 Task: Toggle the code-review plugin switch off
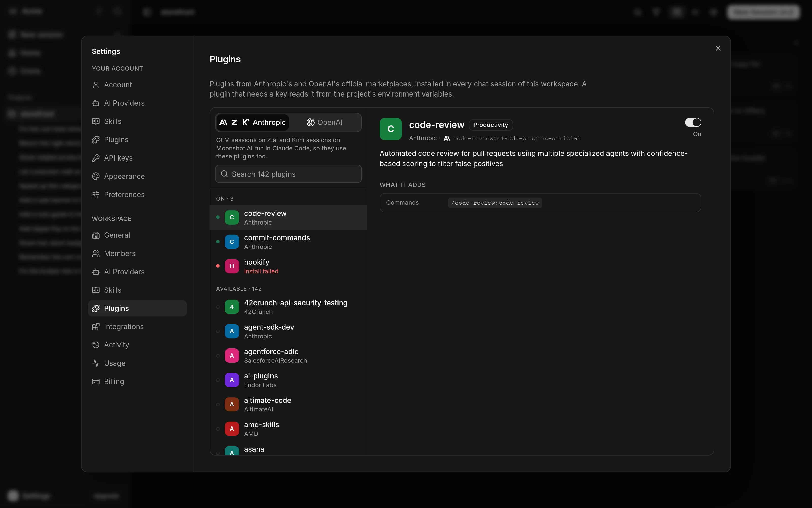pos(693,122)
